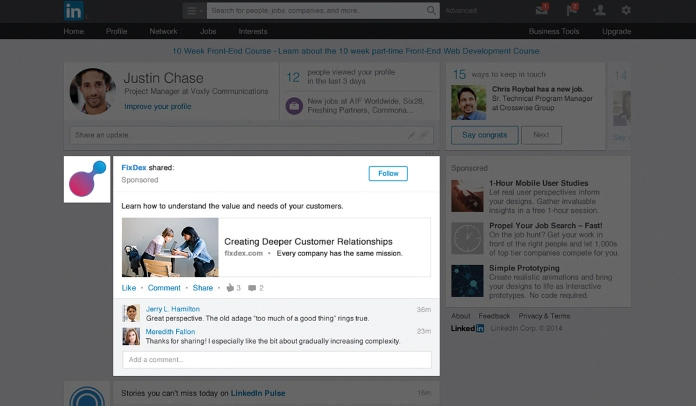Click the comment bubble count icon
Viewport: 696px width, 406px height.
(252, 288)
